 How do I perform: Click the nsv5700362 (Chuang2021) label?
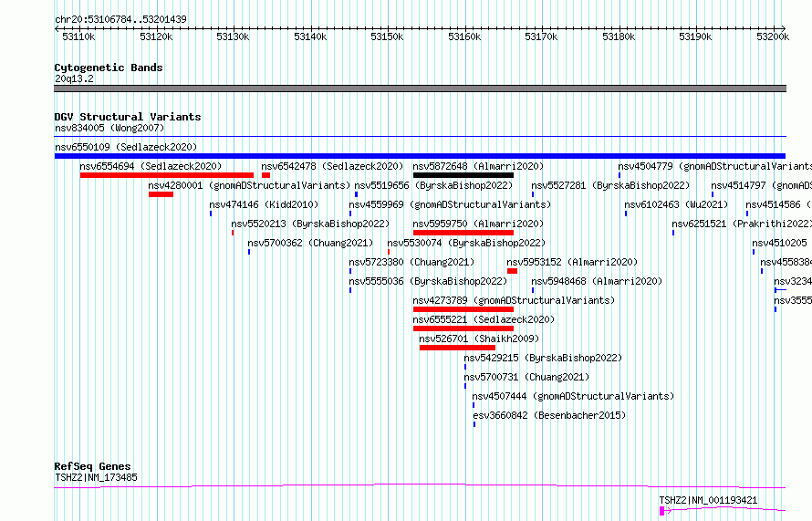(310, 243)
